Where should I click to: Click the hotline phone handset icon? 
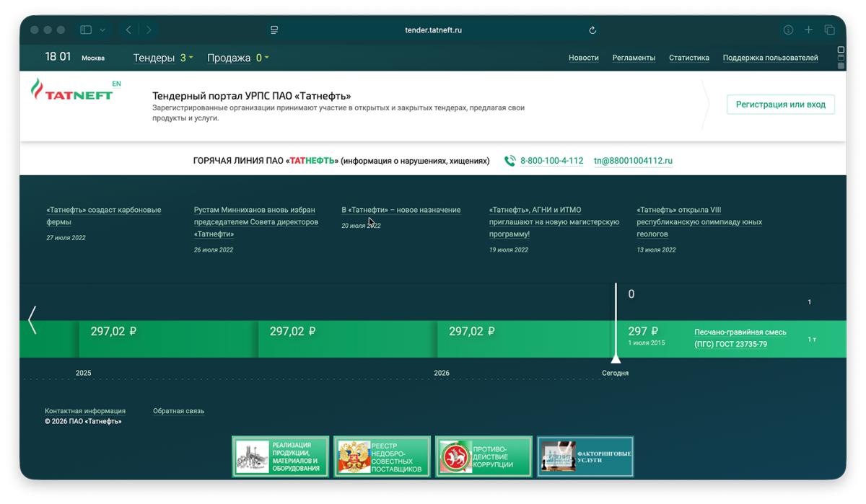click(509, 161)
